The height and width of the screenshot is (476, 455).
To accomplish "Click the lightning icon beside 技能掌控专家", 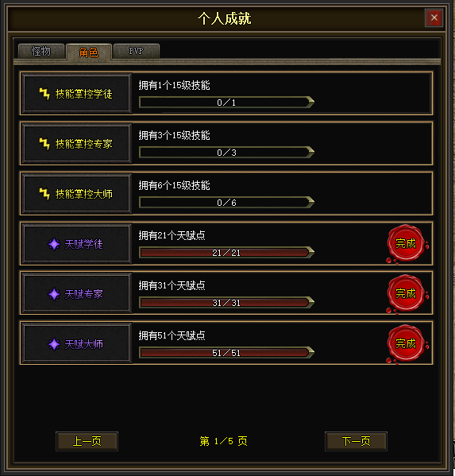I will click(44, 144).
